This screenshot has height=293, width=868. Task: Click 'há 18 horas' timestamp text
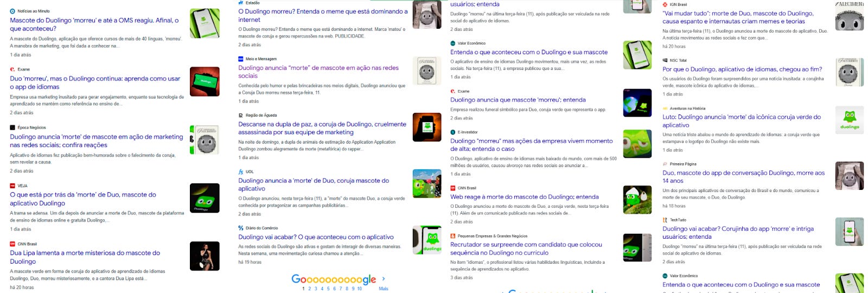coord(674,206)
